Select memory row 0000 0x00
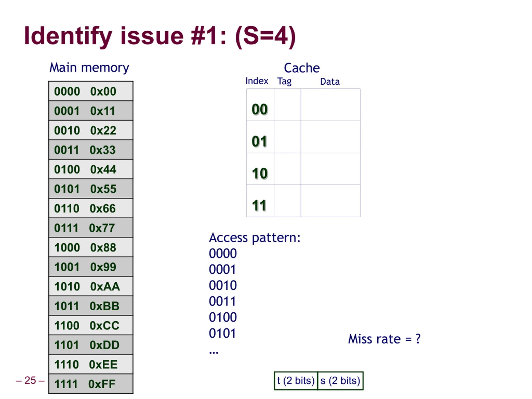 coord(91,91)
